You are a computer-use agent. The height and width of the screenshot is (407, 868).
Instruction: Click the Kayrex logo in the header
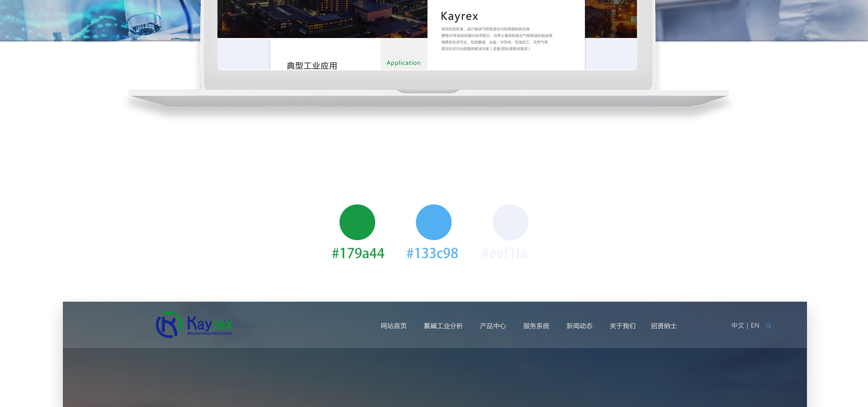click(x=194, y=325)
